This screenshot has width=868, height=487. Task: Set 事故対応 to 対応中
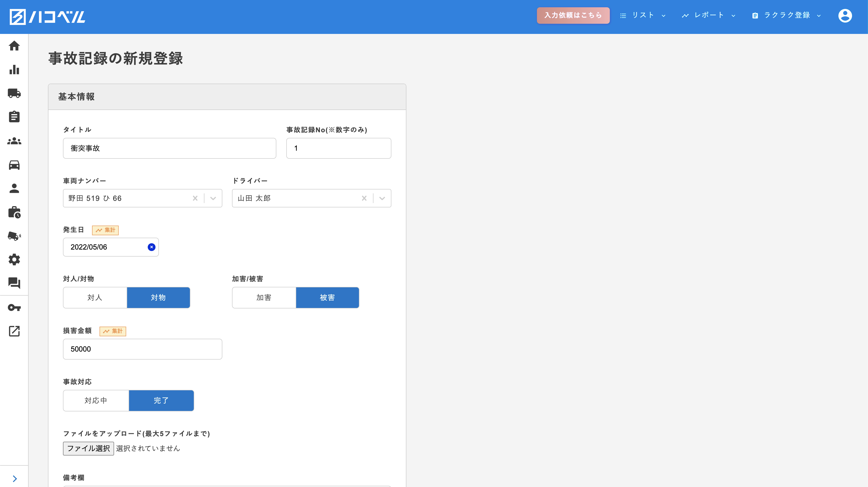[x=96, y=401]
